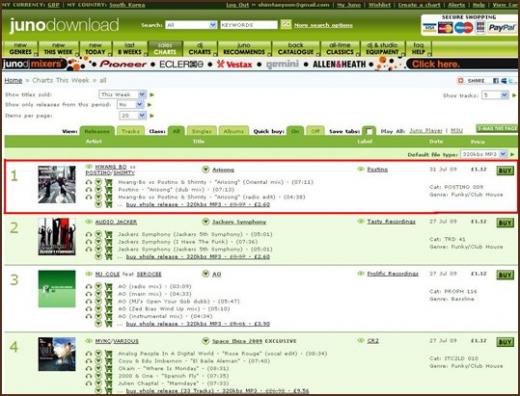This screenshot has width=520, height=396.
Task: Tick the Save tabs checkbox
Action: coord(369,131)
